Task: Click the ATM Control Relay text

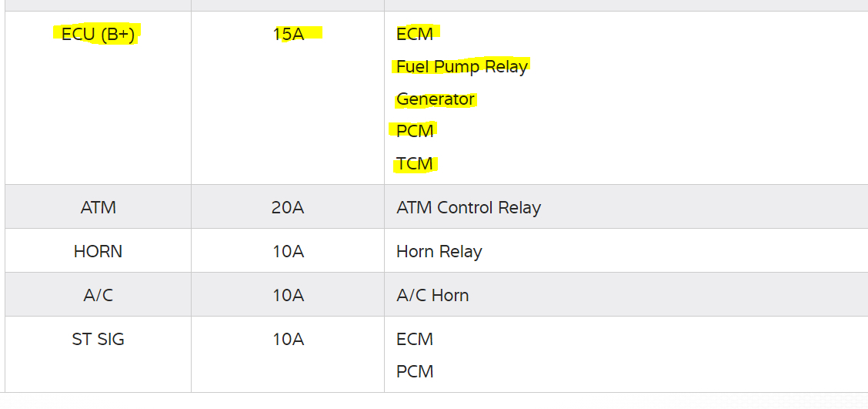Action: [469, 207]
